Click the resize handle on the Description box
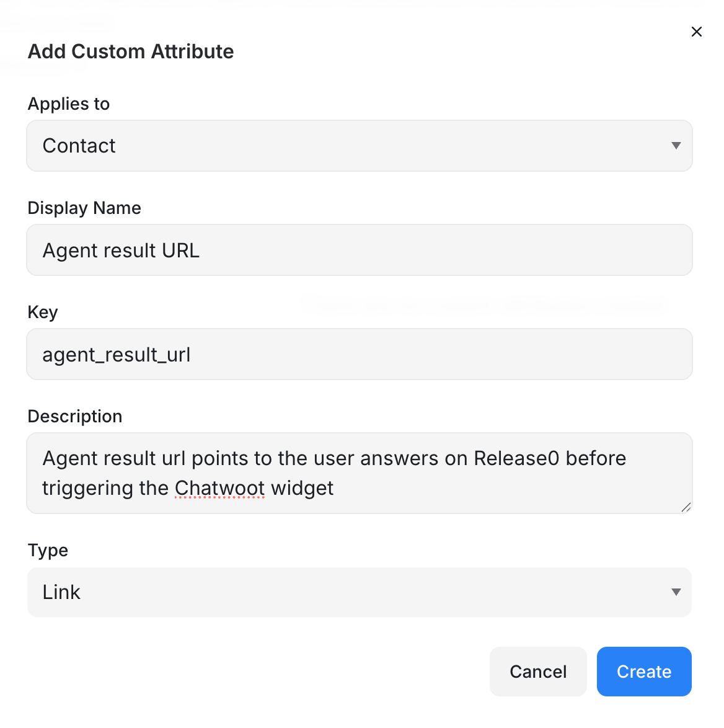 pyautogui.click(x=687, y=508)
